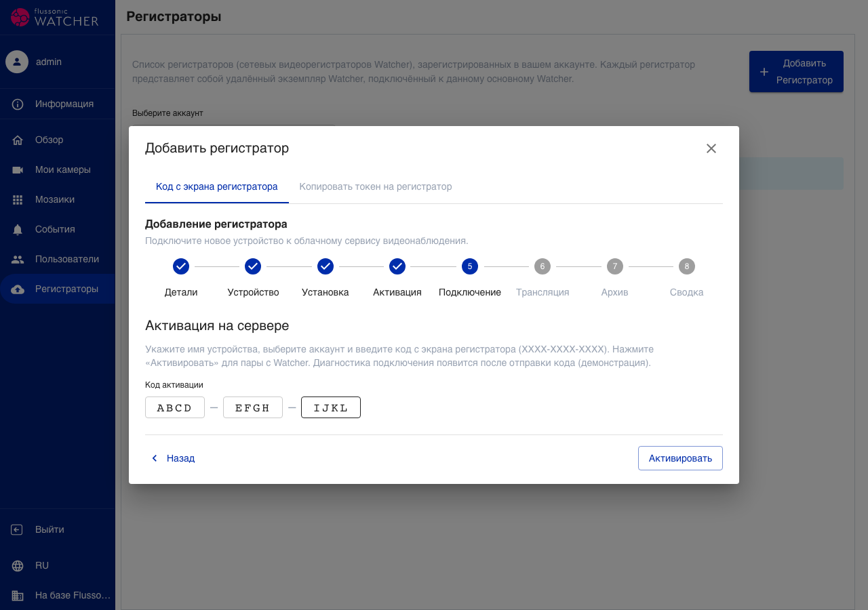This screenshot has width=868, height=610.
Task: Click the admin username
Action: coord(49,62)
